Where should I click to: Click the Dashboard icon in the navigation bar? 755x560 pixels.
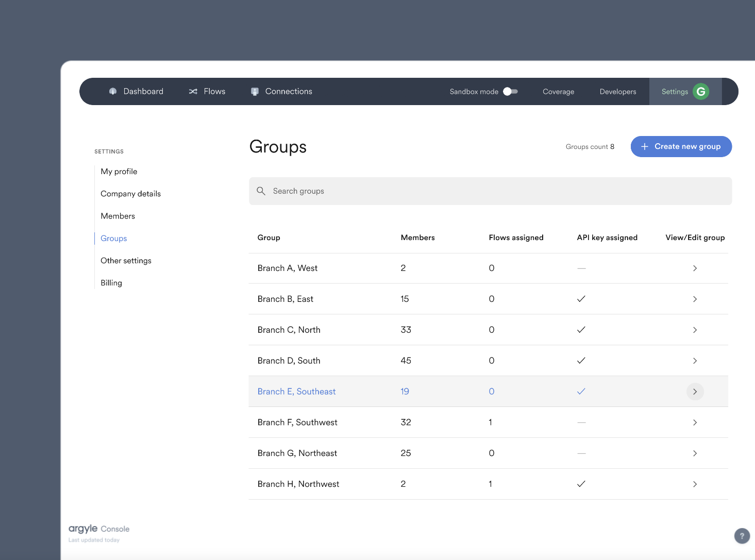[113, 91]
